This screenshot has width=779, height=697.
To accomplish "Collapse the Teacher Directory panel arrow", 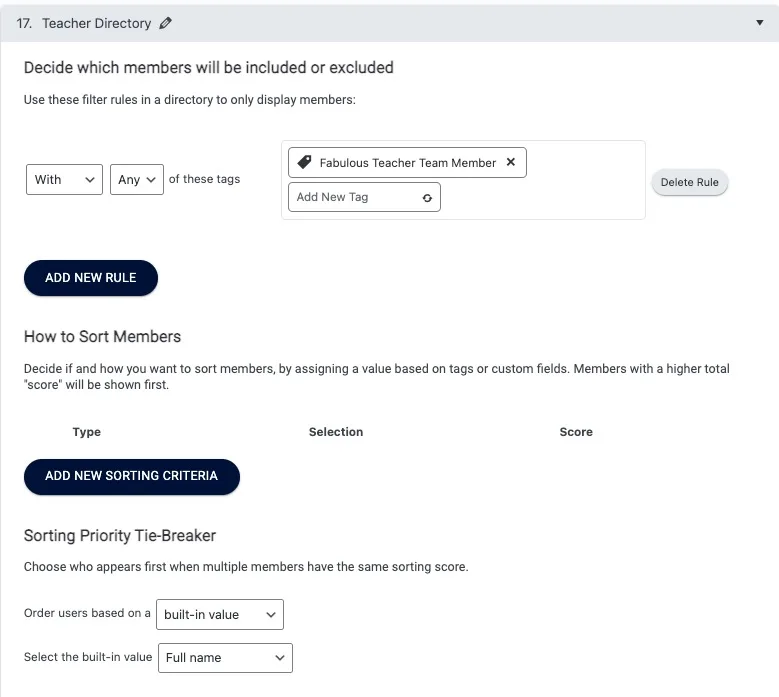I will click(759, 22).
